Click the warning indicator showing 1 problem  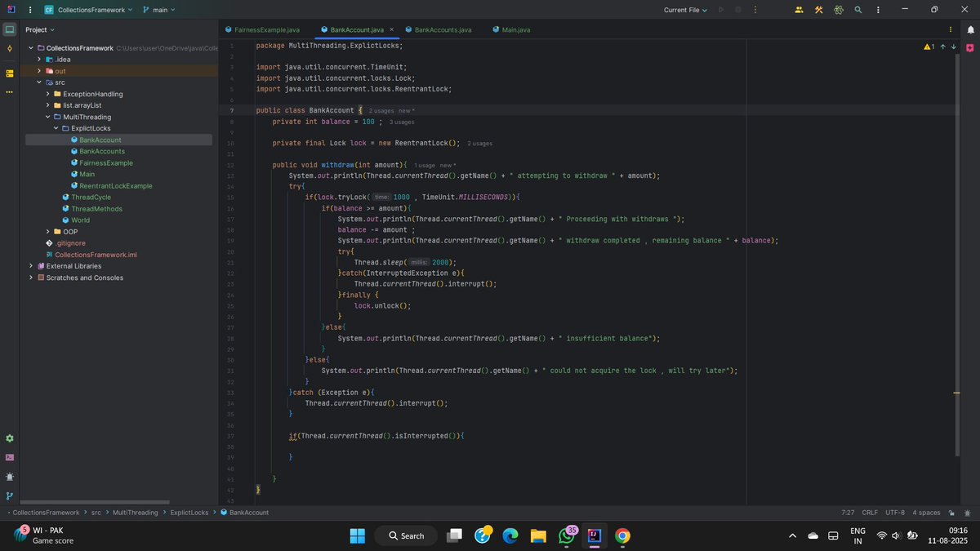[929, 47]
